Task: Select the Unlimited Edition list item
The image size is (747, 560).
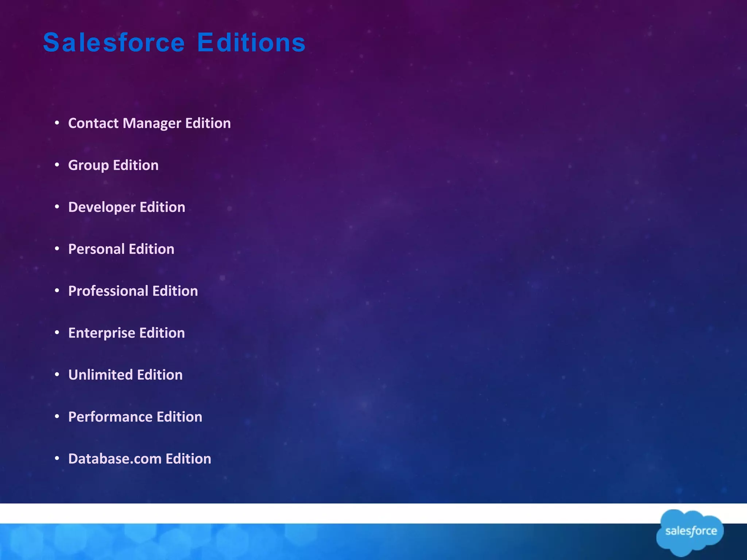Action: 125,375
